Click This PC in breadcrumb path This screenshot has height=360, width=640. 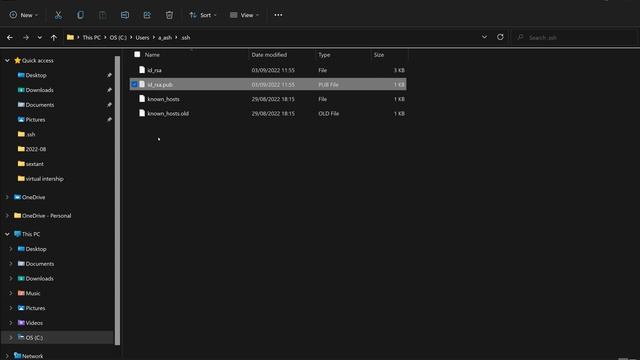91,38
